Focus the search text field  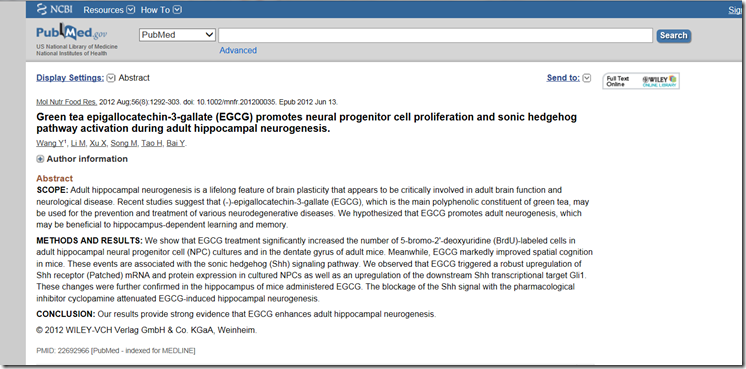coord(435,35)
